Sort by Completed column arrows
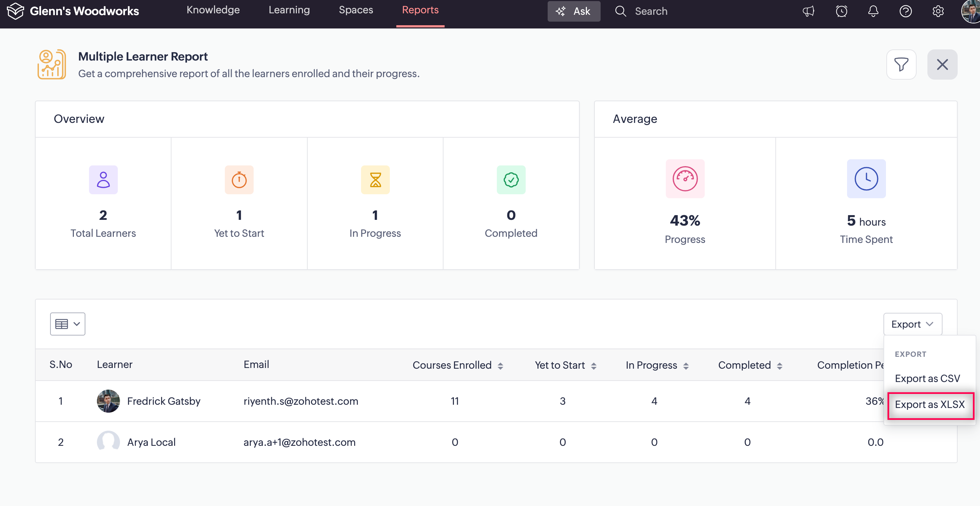The height and width of the screenshot is (506, 980). point(780,365)
